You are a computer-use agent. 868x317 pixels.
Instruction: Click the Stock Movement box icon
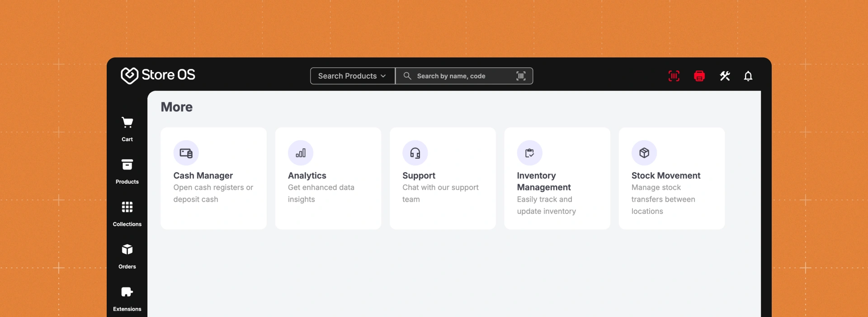coord(644,153)
